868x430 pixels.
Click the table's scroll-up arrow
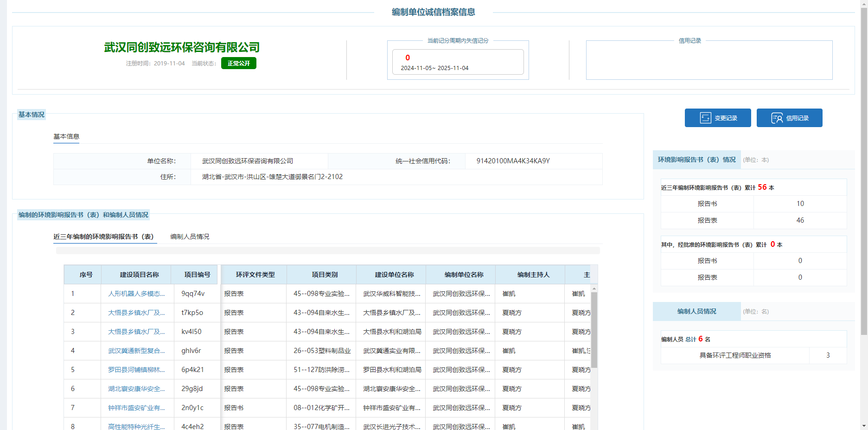tap(594, 289)
